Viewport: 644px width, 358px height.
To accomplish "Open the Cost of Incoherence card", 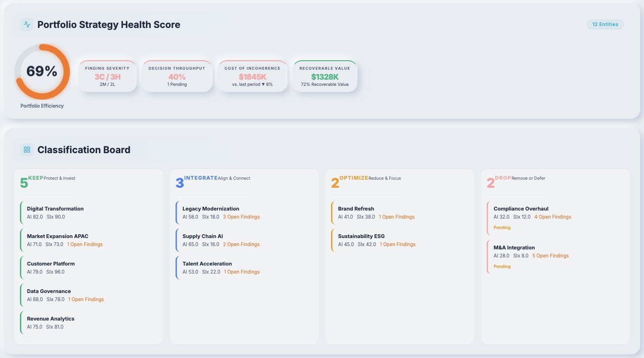I will pos(252,76).
